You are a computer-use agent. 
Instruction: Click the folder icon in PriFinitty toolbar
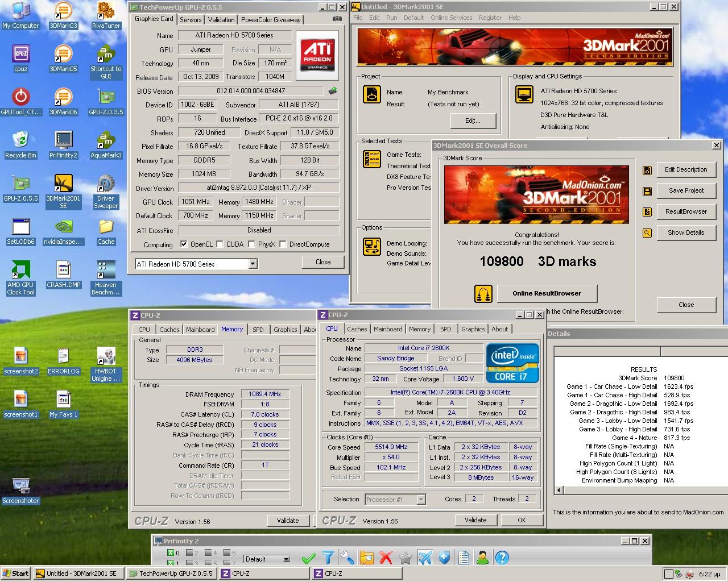[367, 558]
